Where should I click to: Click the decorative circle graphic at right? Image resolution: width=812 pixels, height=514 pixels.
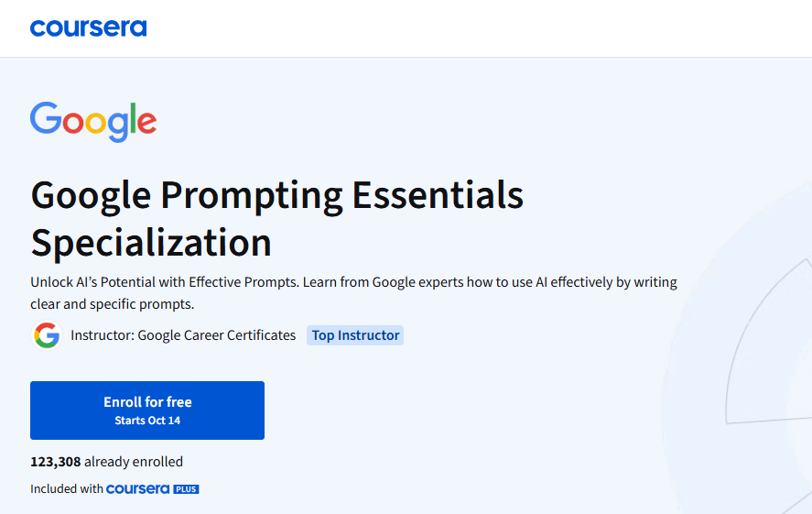click(751, 366)
